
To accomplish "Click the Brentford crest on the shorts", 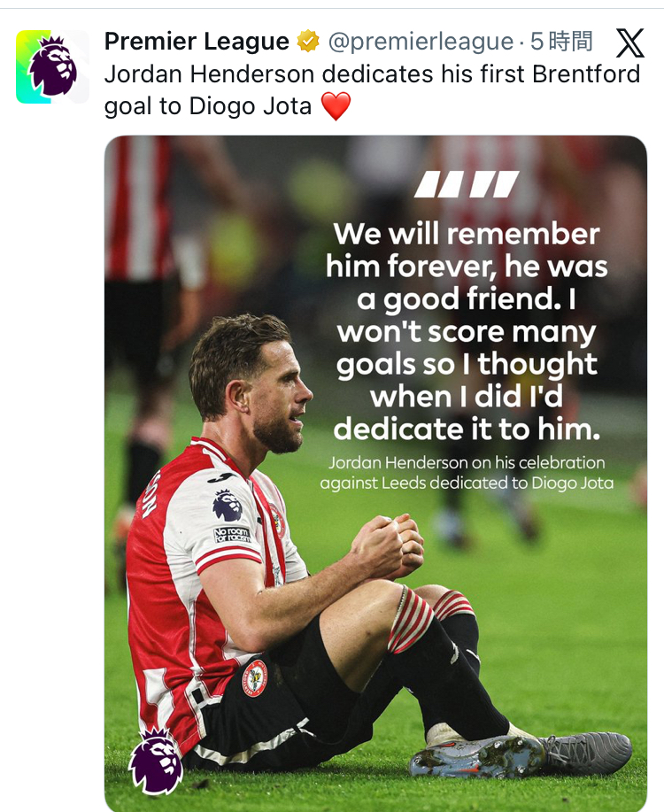I will click(254, 677).
